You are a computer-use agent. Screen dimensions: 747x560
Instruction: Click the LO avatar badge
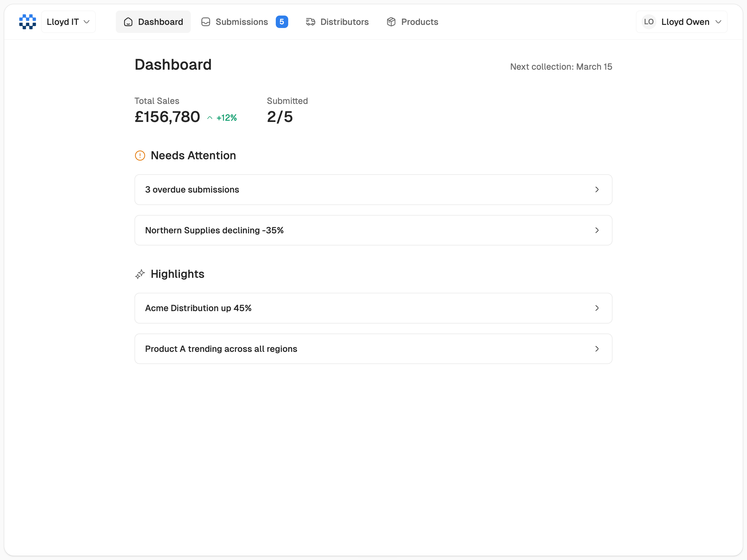(649, 21)
